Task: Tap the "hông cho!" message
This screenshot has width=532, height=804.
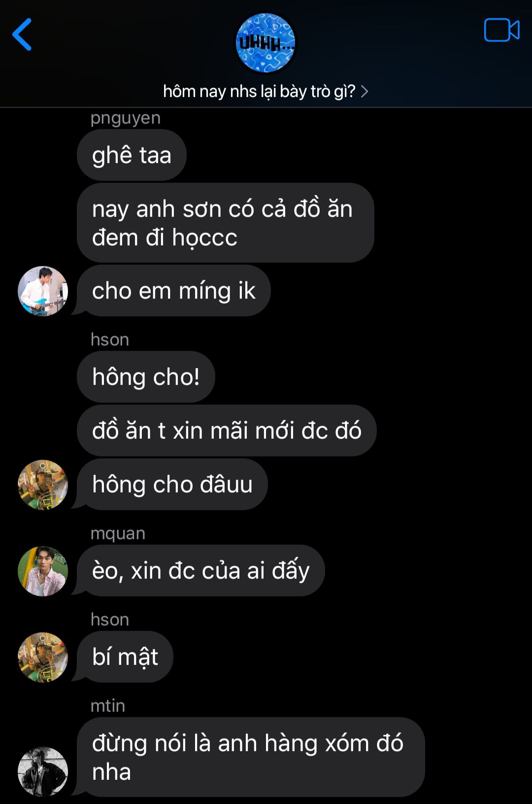Action: coord(146,377)
